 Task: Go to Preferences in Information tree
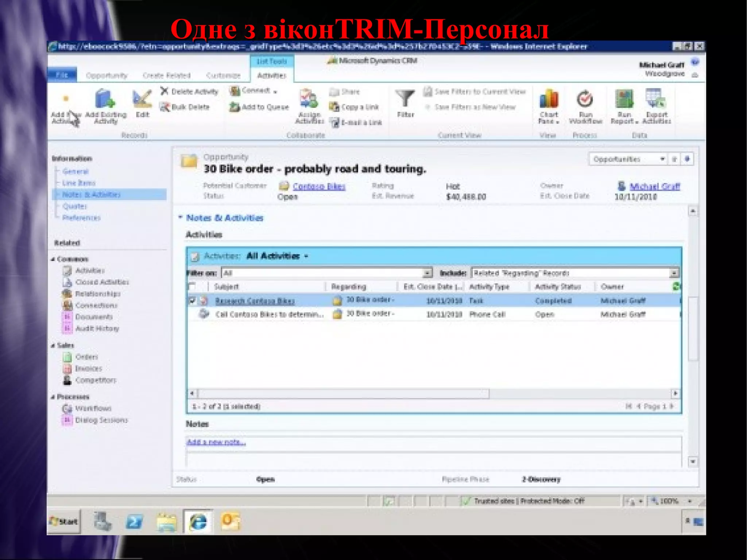pos(81,218)
